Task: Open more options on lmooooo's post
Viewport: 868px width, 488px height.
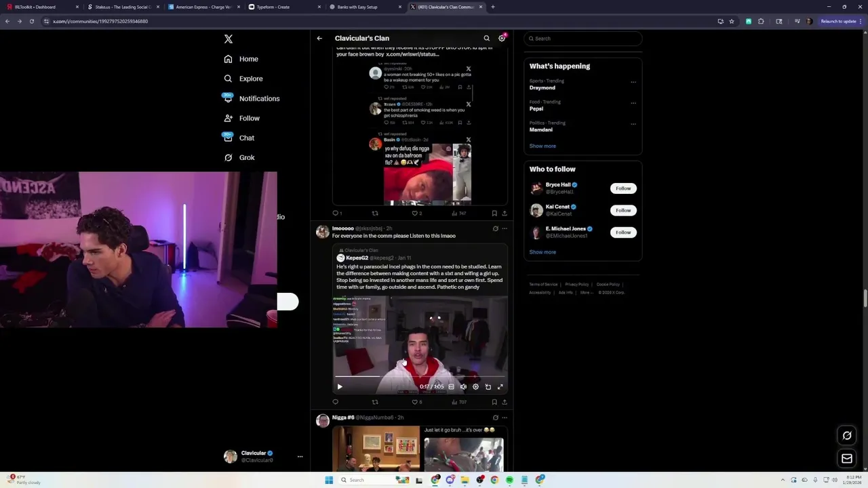Action: click(x=505, y=228)
